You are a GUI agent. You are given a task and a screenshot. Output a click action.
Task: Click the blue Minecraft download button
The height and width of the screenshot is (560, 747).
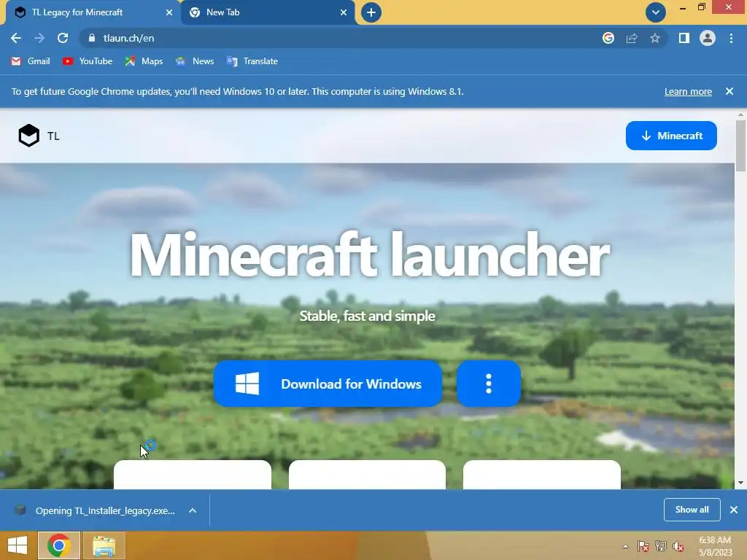[671, 136]
